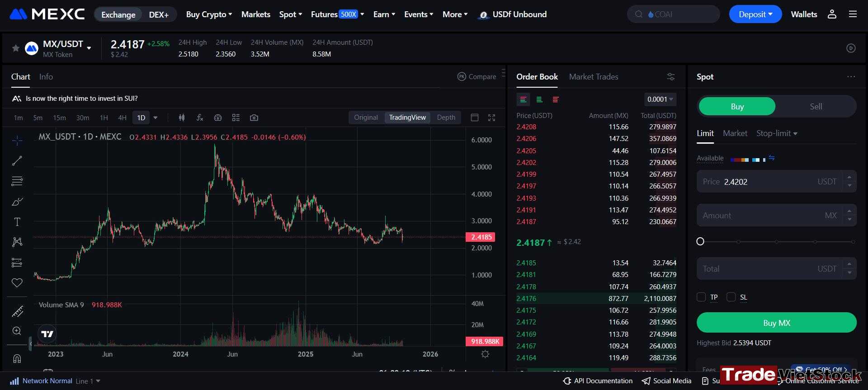Select the 4H timeframe
Viewport: 868px width, 390px height.
coord(122,117)
